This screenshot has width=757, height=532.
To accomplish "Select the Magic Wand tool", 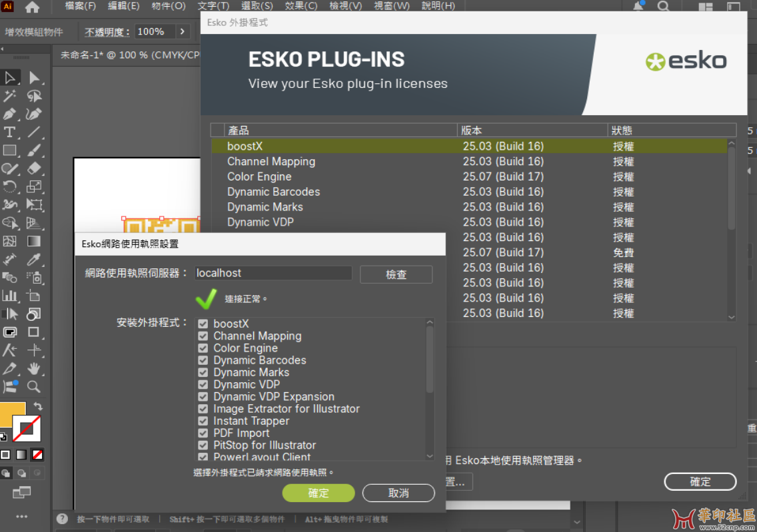I will [x=10, y=97].
